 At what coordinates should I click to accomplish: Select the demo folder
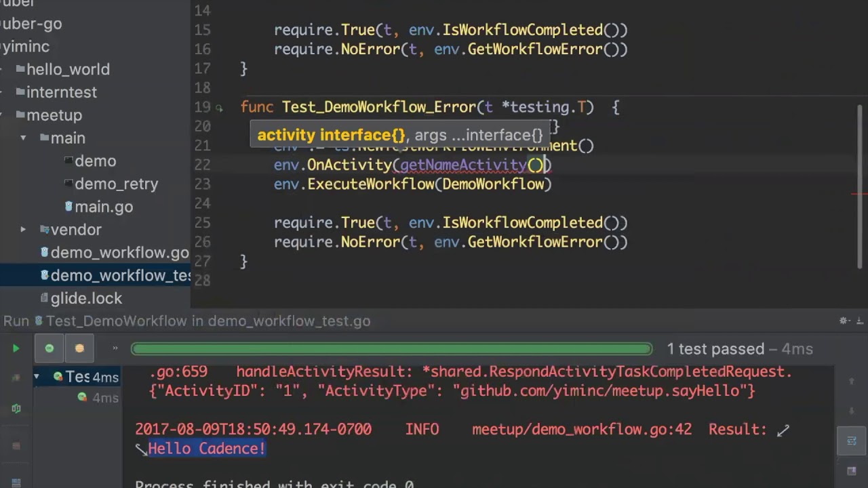95,161
